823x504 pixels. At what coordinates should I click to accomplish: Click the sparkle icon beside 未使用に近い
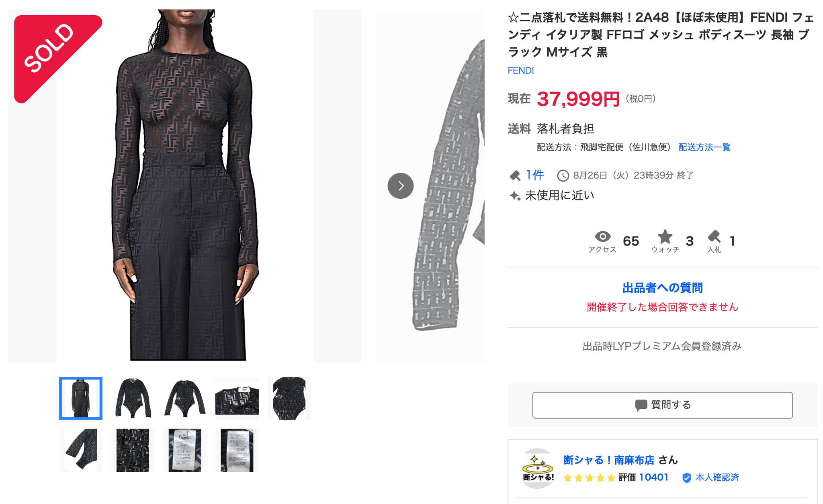[515, 196]
